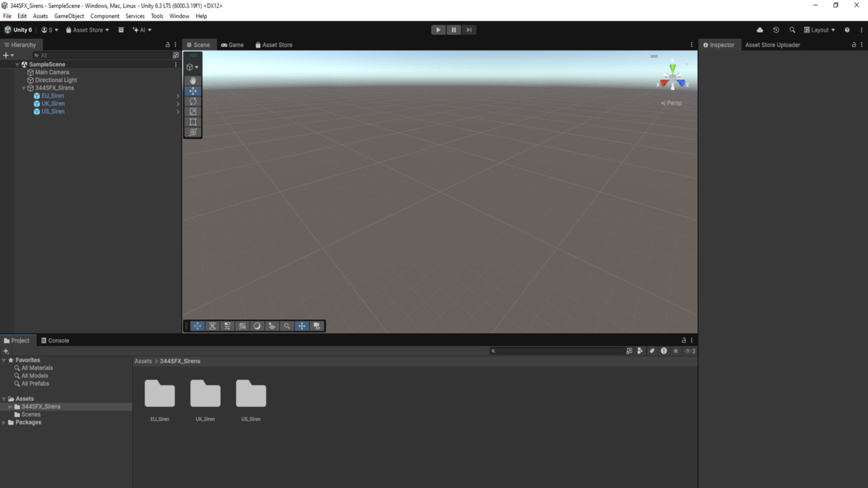Click the global search magnifier icon
This screenshot has height=488, width=868.
click(792, 30)
